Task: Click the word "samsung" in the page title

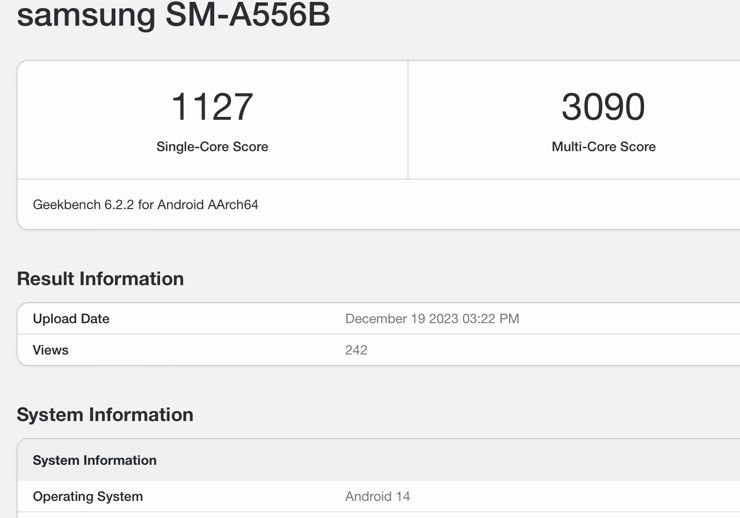Action: [86, 15]
